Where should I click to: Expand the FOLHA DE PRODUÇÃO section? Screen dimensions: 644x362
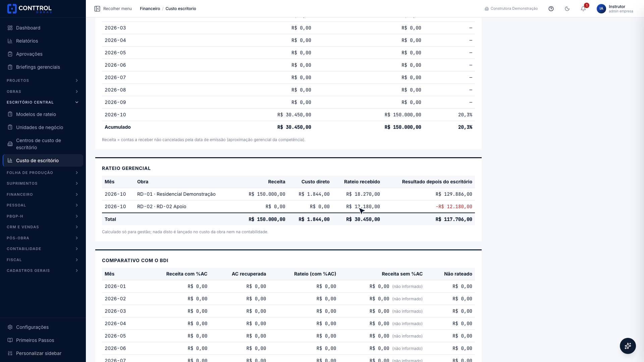[x=43, y=173]
